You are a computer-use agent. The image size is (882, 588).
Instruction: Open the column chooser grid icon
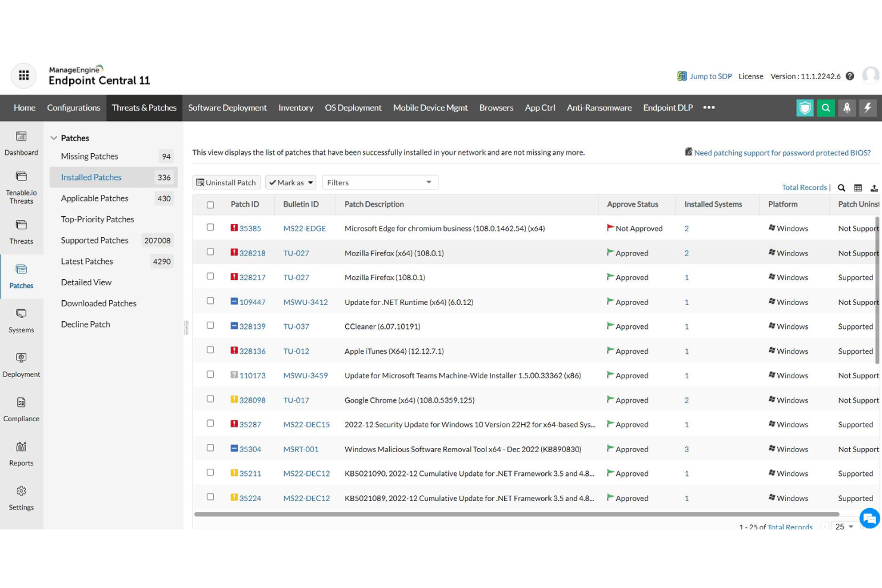[858, 188]
